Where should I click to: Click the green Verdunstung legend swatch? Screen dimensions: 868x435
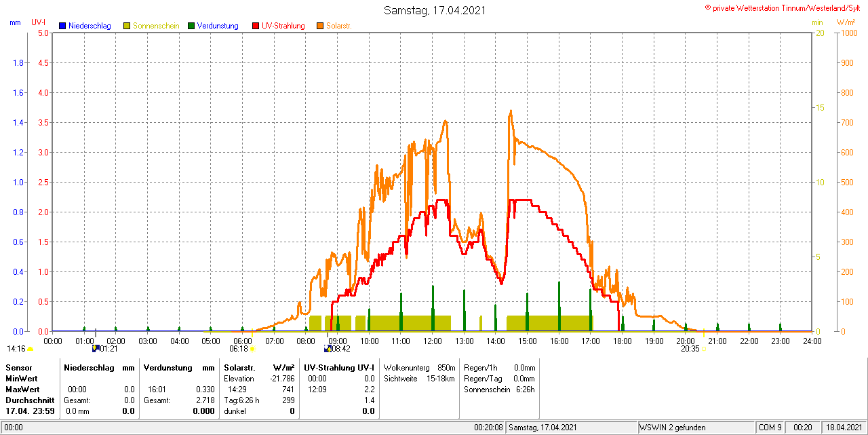pyautogui.click(x=191, y=26)
